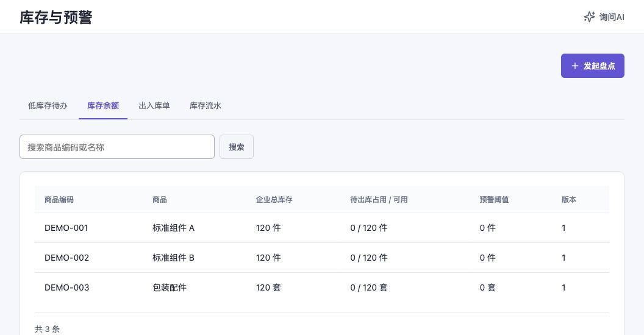Click threshold 0 件 in DEMO-002 row
644x335 pixels.
487,258
